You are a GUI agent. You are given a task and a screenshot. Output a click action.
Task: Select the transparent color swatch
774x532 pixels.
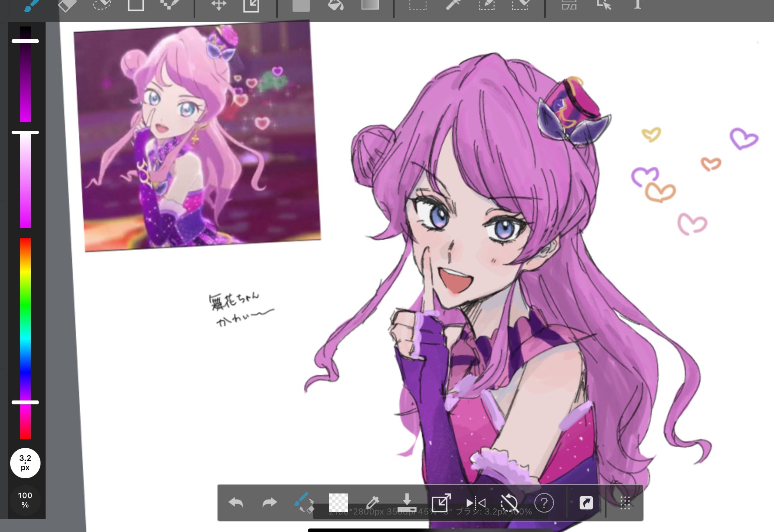click(x=338, y=502)
